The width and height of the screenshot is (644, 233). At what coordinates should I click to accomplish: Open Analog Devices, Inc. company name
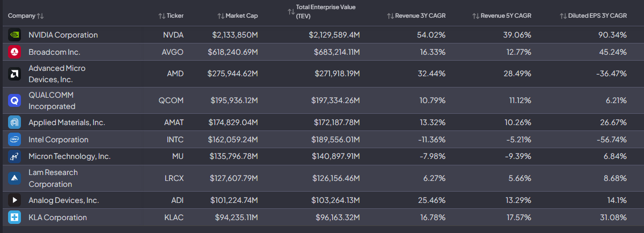click(x=64, y=200)
